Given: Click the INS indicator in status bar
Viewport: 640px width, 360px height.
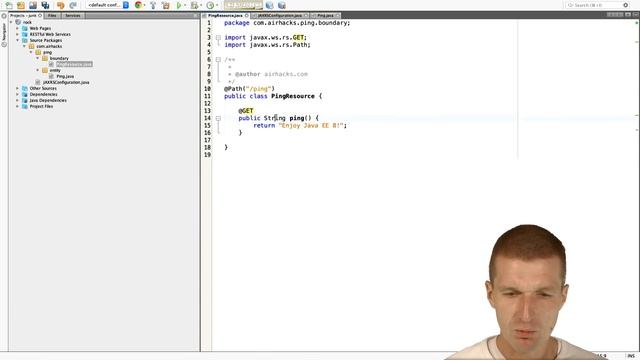Looking at the screenshot, I should pyautogui.click(x=631, y=356).
